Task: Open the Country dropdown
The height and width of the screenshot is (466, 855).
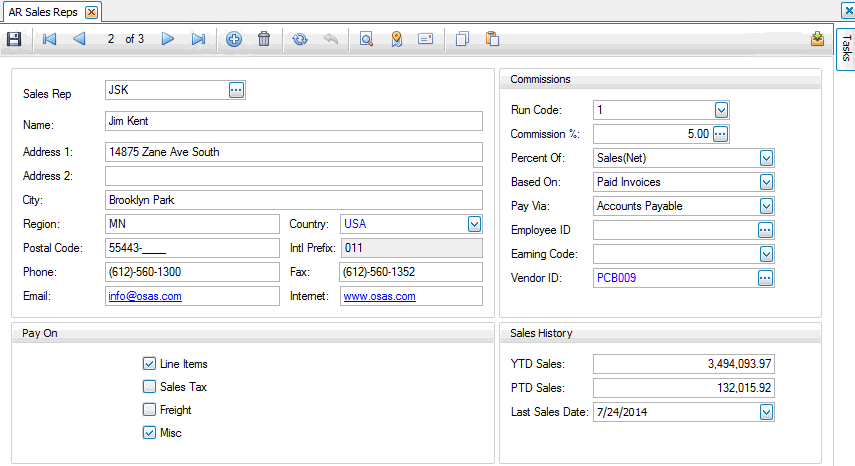Action: tap(474, 224)
